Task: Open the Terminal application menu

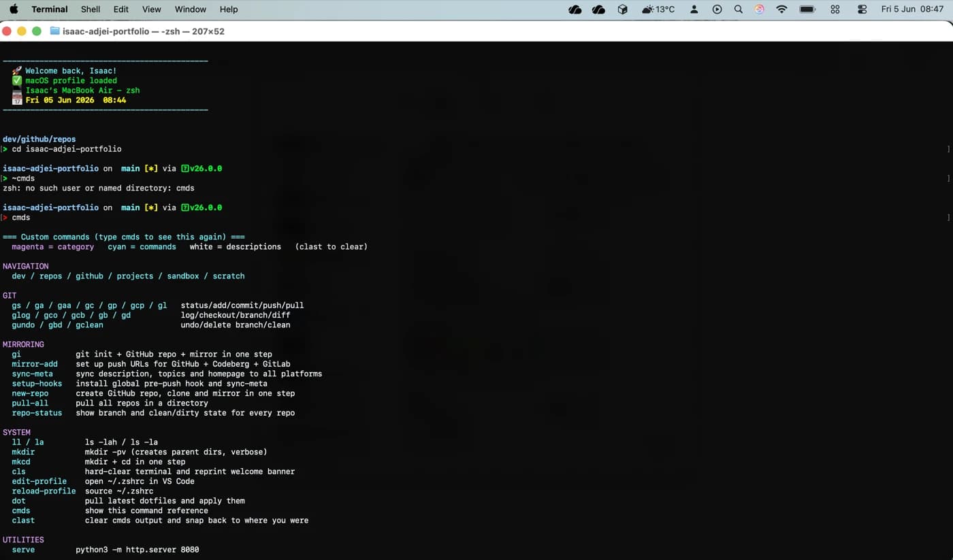Action: click(50, 10)
